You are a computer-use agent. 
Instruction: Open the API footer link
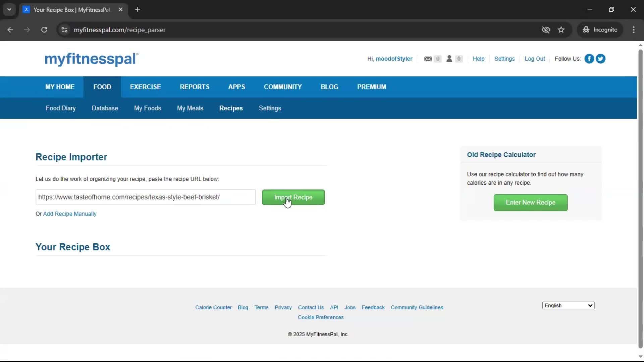pyautogui.click(x=334, y=307)
